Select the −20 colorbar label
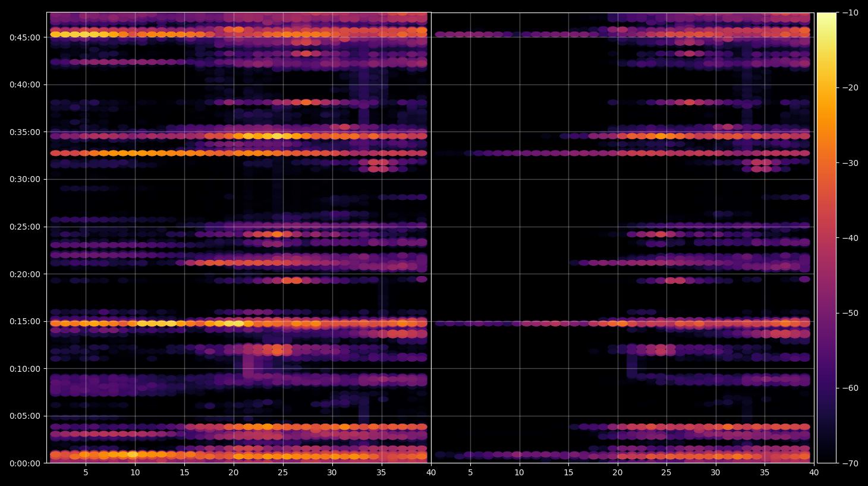Image resolution: width=868 pixels, height=486 pixels. point(850,87)
